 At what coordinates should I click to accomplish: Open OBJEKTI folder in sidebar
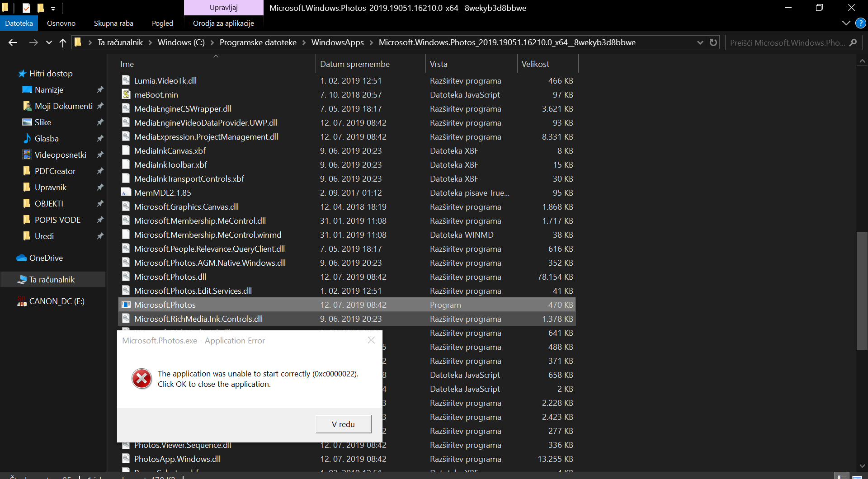[49, 203]
